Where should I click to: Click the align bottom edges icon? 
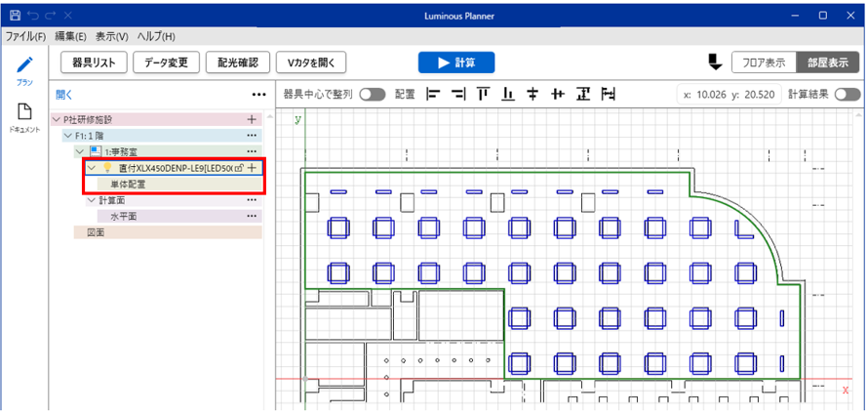pyautogui.click(x=508, y=95)
